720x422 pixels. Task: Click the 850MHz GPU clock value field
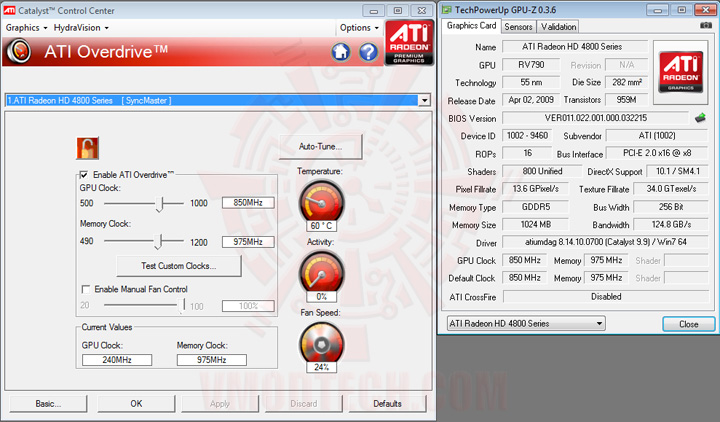pos(248,203)
